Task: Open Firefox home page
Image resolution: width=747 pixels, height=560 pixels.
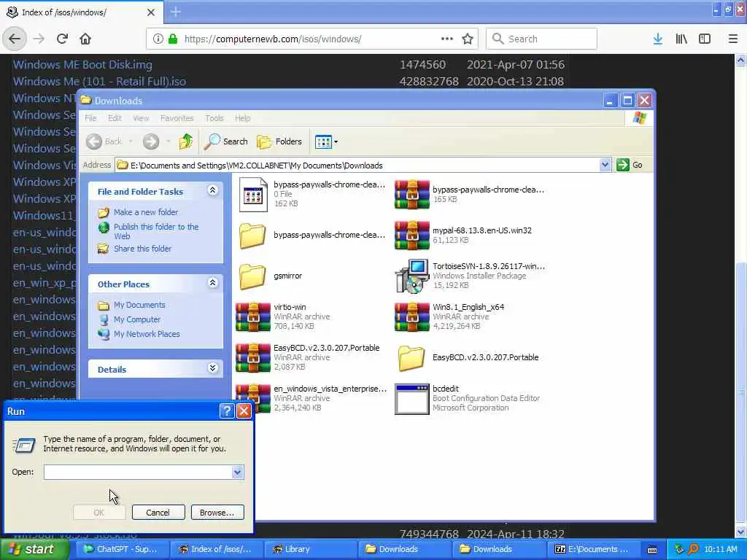Action: coord(85,39)
